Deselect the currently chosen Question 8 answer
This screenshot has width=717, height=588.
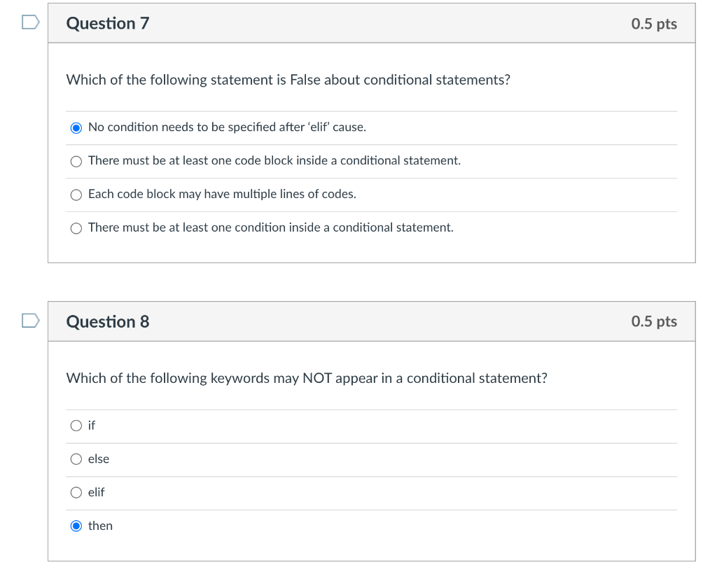click(76, 526)
